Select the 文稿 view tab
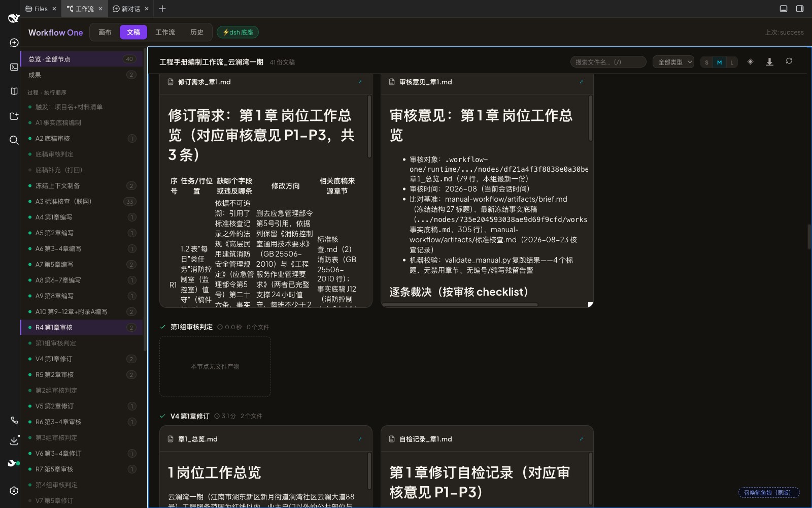812x508 pixels. pos(133,32)
